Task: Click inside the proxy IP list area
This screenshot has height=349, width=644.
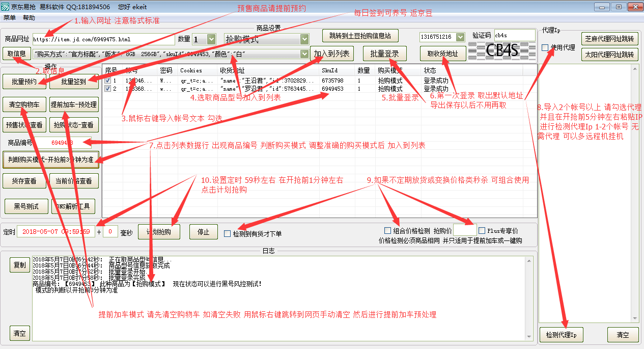Action: point(588,194)
